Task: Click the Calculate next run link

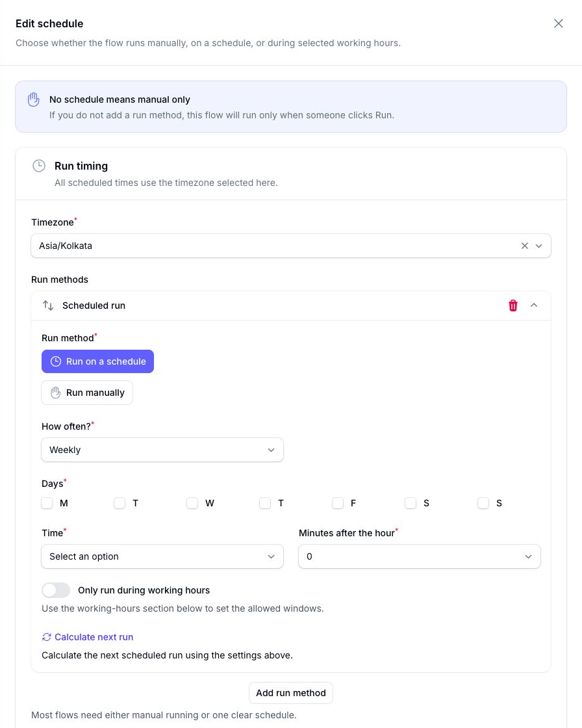Action: pos(94,637)
